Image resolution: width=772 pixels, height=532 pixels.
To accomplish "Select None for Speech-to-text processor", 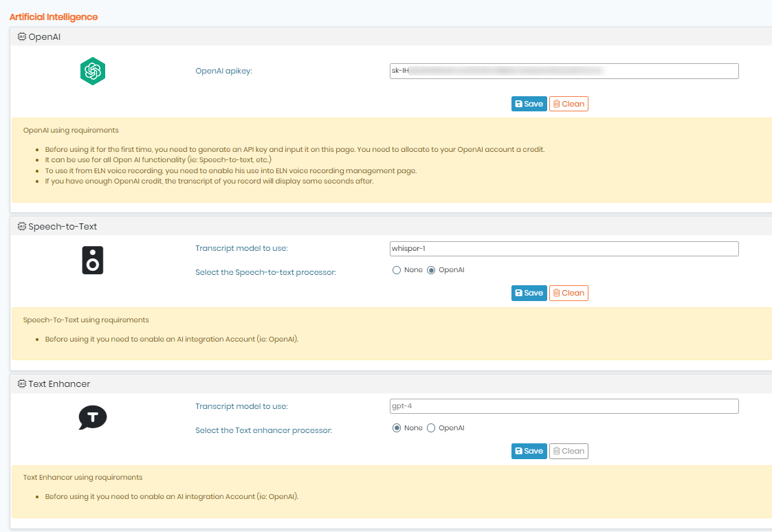I will [x=397, y=270].
